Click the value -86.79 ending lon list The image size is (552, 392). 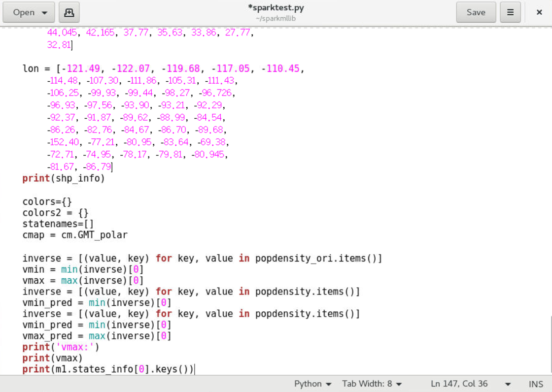pos(97,166)
